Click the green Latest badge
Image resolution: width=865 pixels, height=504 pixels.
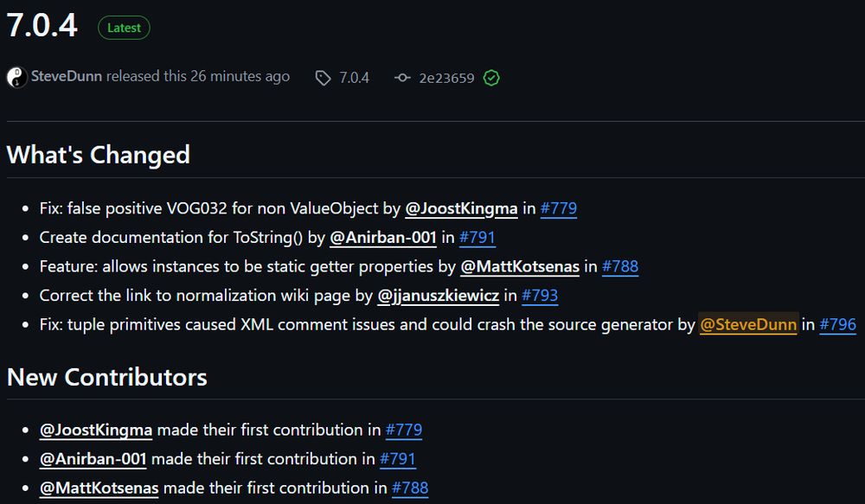[x=124, y=28]
